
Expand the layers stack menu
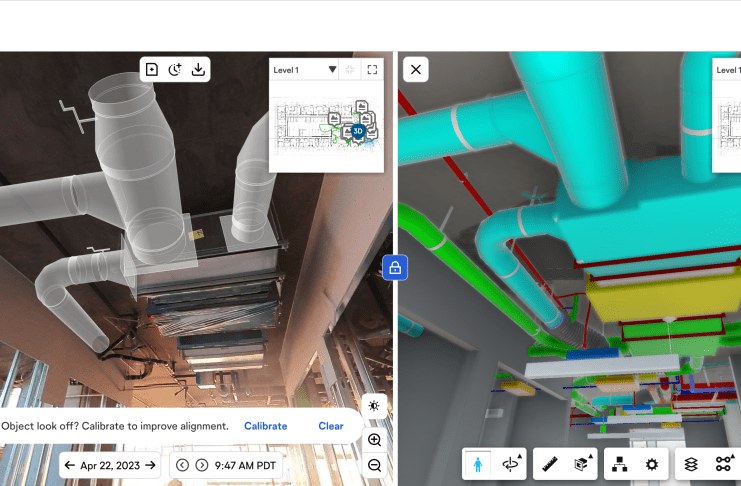(690, 464)
